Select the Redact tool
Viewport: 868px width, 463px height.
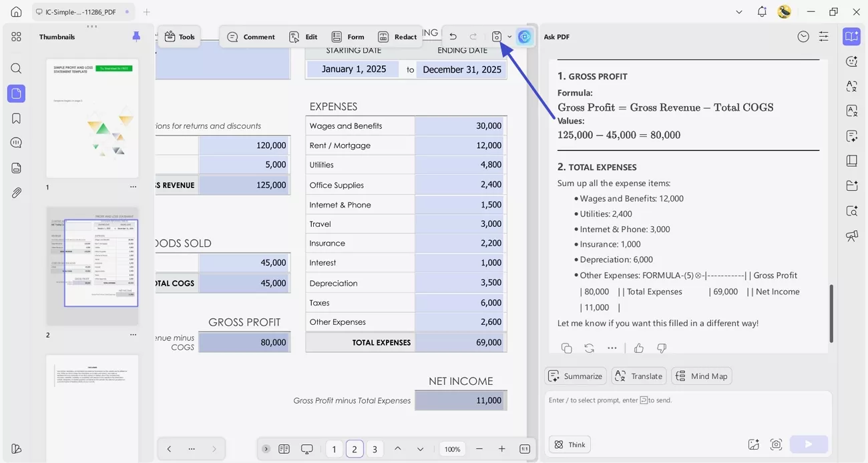click(397, 37)
